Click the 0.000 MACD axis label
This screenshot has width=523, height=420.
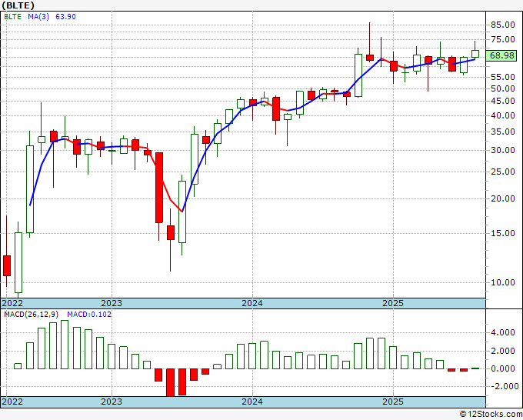click(503, 368)
